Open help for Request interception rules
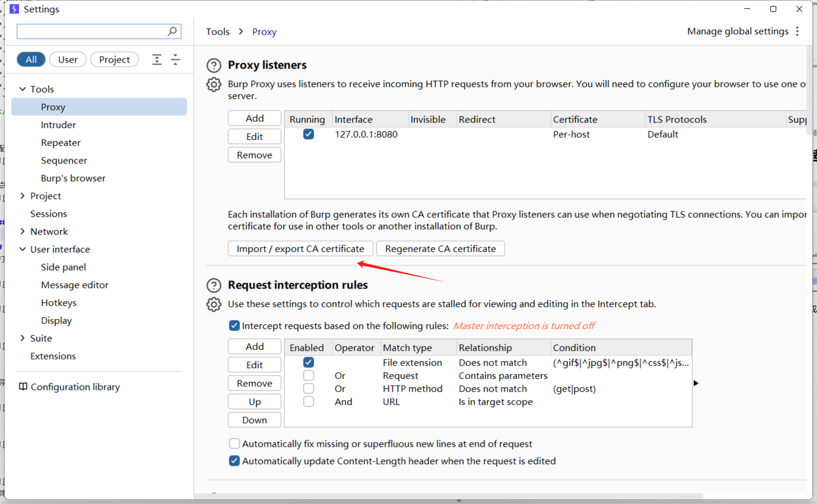This screenshot has width=817, height=504. (x=214, y=285)
